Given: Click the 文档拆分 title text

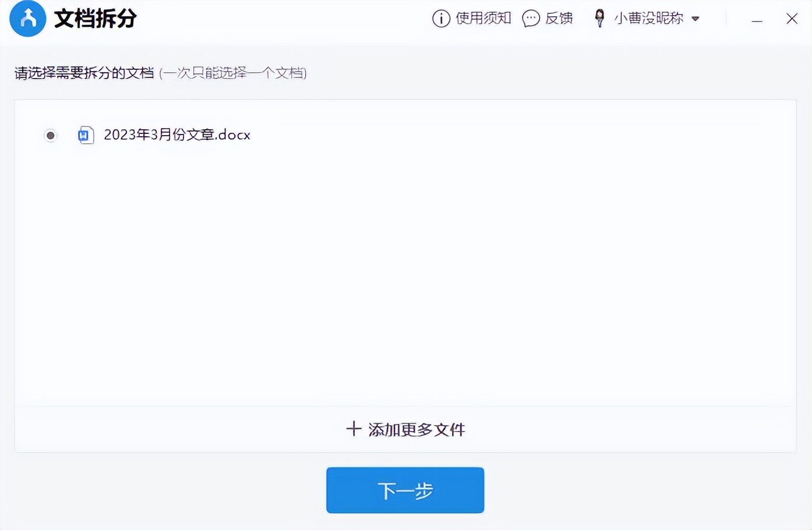Looking at the screenshot, I should point(95,18).
